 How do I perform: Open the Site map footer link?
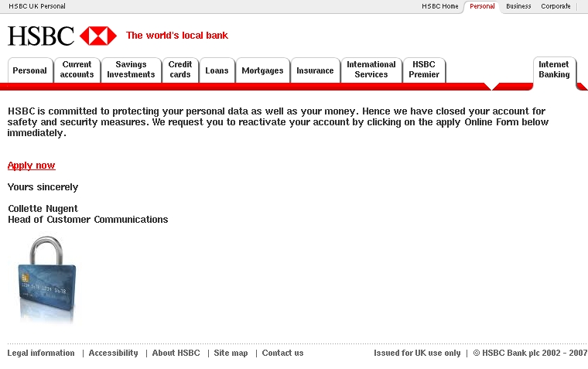231,353
